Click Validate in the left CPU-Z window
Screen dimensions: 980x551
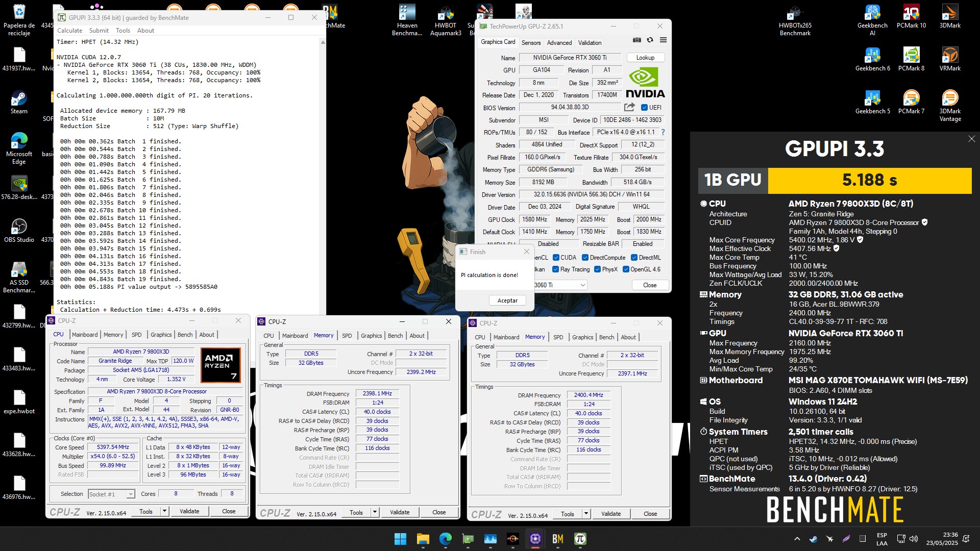189,511
